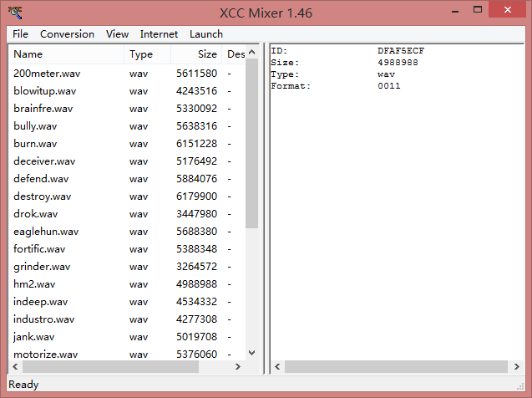Image resolution: width=532 pixels, height=398 pixels.
Task: Click the info pane scroll right arrow
Action: (517, 367)
